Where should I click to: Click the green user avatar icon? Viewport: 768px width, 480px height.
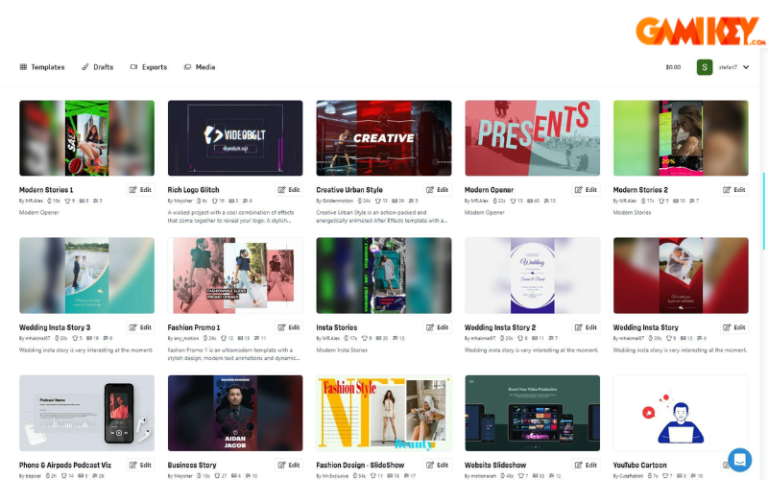704,67
